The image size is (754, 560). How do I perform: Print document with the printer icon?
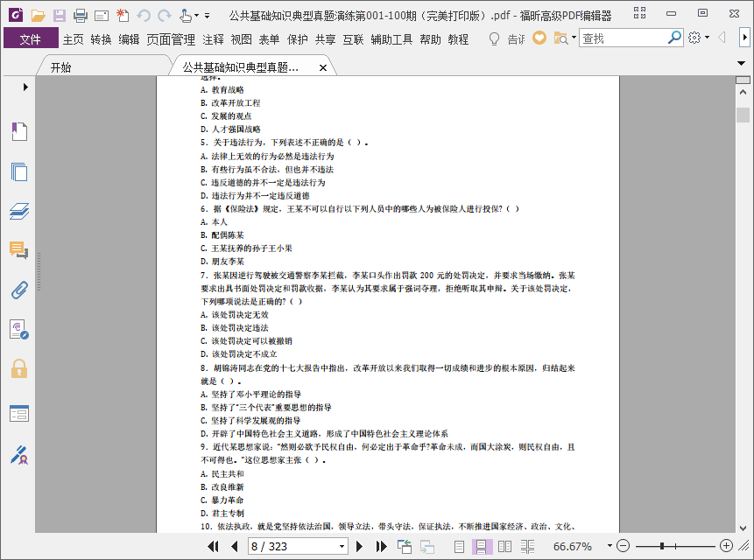coord(81,16)
